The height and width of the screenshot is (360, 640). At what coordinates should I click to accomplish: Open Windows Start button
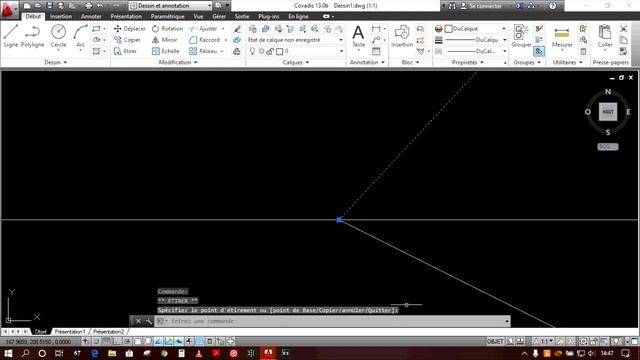click(8, 353)
